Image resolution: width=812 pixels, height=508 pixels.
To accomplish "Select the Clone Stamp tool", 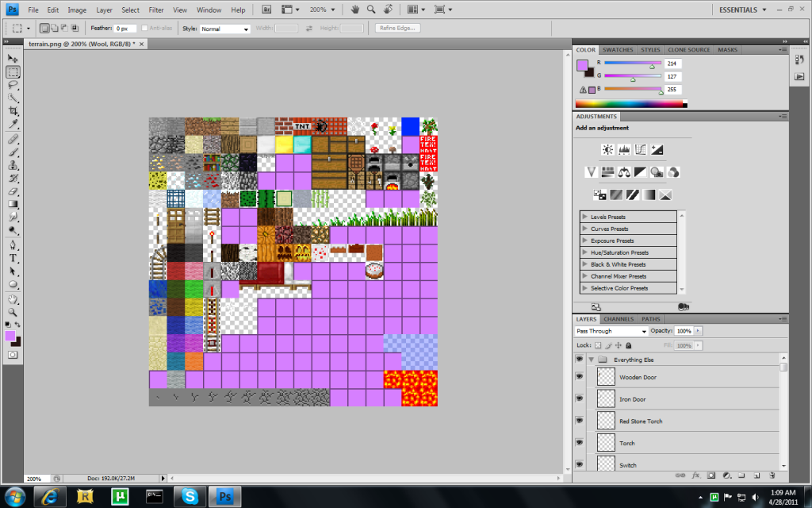I will (13, 165).
